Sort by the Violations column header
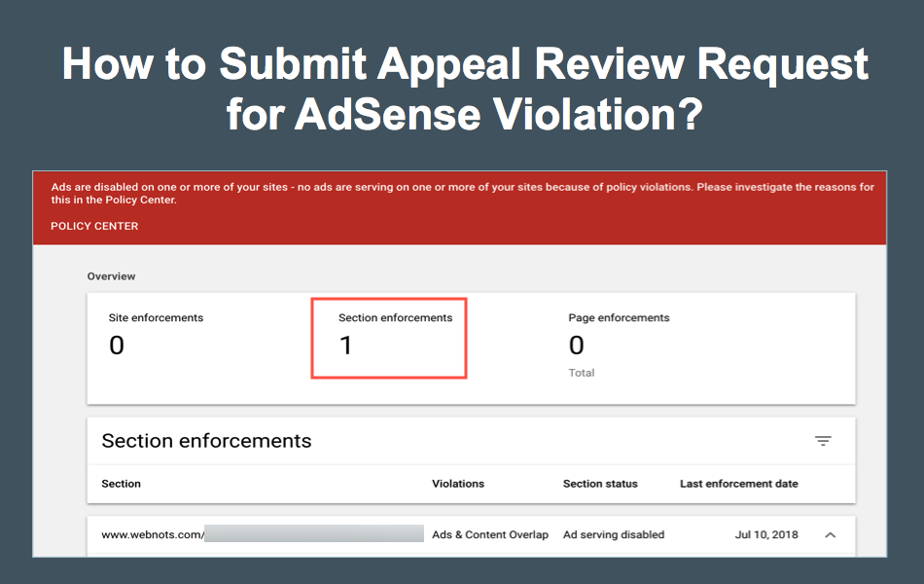The image size is (924, 584). click(458, 484)
